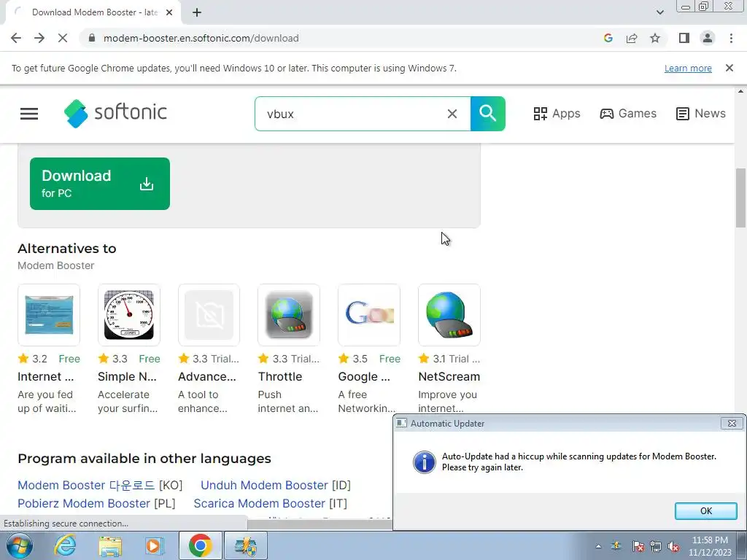Click the Download for PC button
The image size is (747, 560).
coord(100,184)
